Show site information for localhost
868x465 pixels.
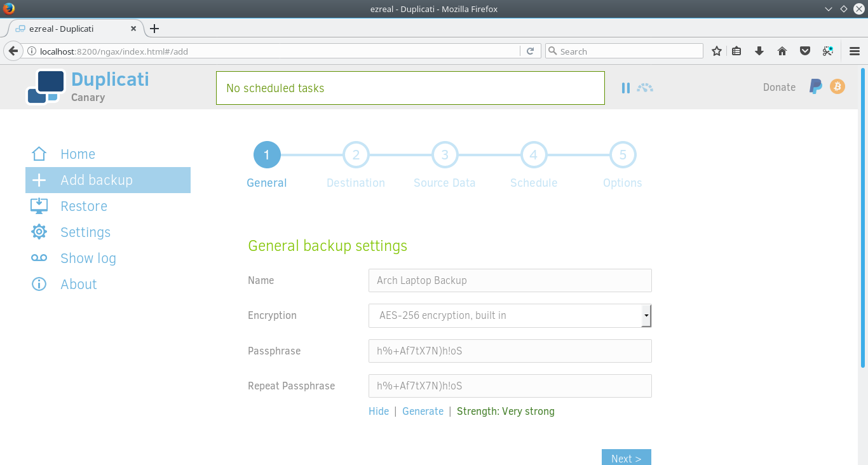(31, 51)
